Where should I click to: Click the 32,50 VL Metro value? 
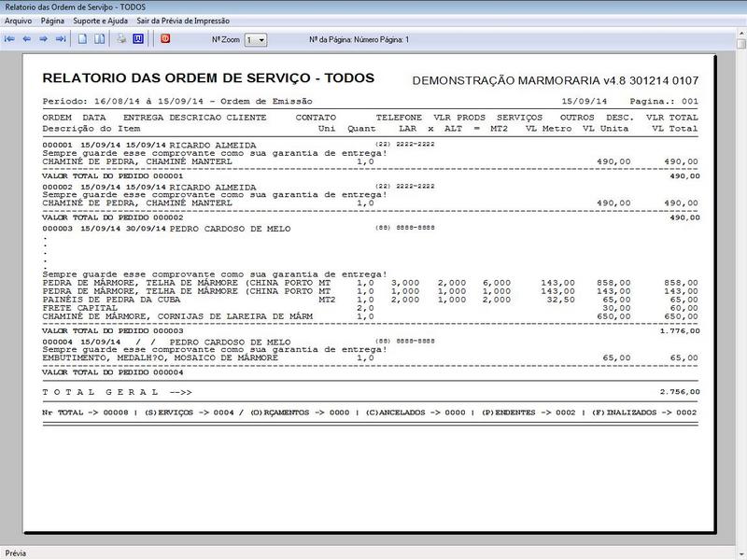(561, 300)
